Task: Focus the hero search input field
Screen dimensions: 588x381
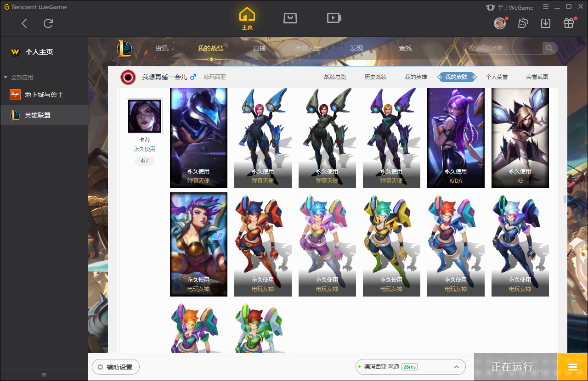Action: [x=503, y=48]
